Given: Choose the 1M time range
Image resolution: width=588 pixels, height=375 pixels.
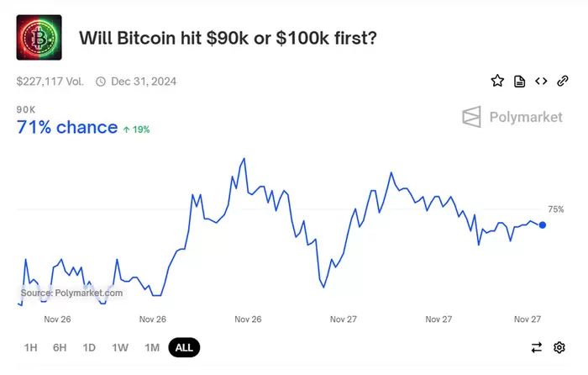Looking at the screenshot, I should pyautogui.click(x=152, y=347).
